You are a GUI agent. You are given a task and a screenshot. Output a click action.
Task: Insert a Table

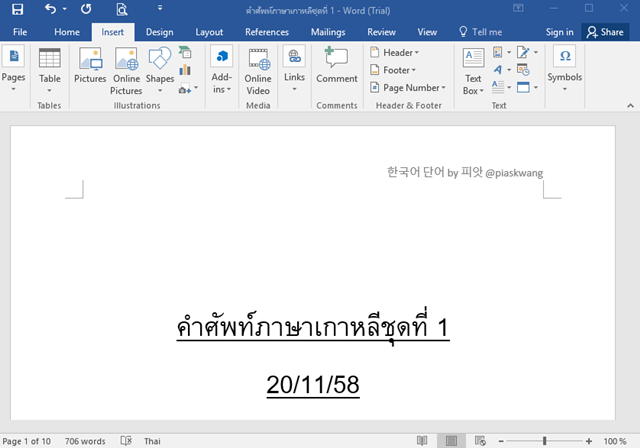click(49, 70)
